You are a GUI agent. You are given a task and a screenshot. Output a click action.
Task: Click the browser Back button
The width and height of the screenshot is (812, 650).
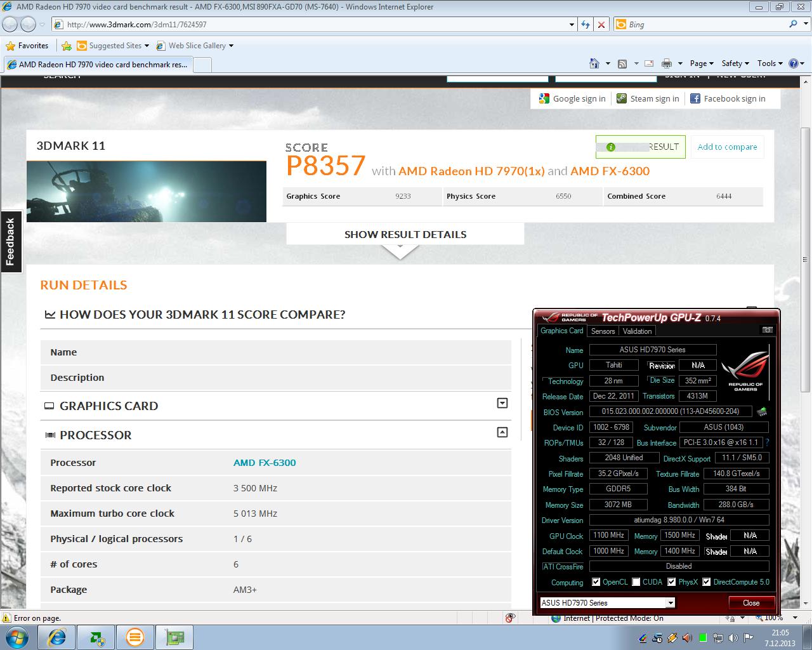click(10, 24)
